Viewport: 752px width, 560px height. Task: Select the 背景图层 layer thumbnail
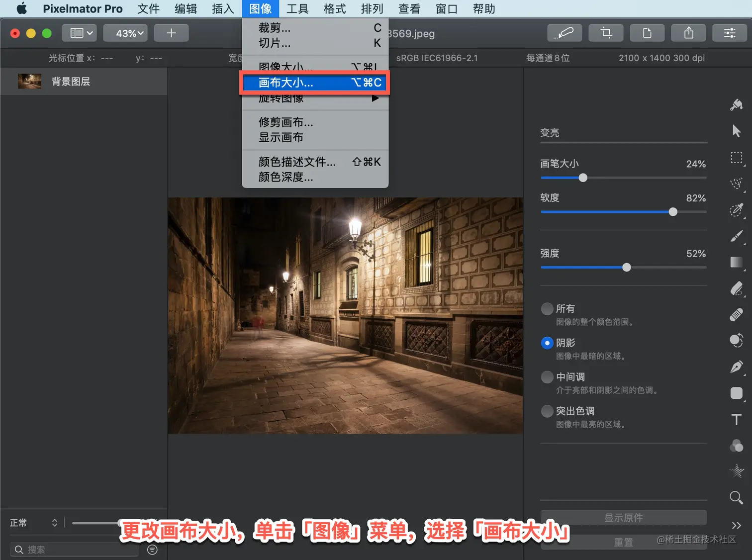(30, 81)
